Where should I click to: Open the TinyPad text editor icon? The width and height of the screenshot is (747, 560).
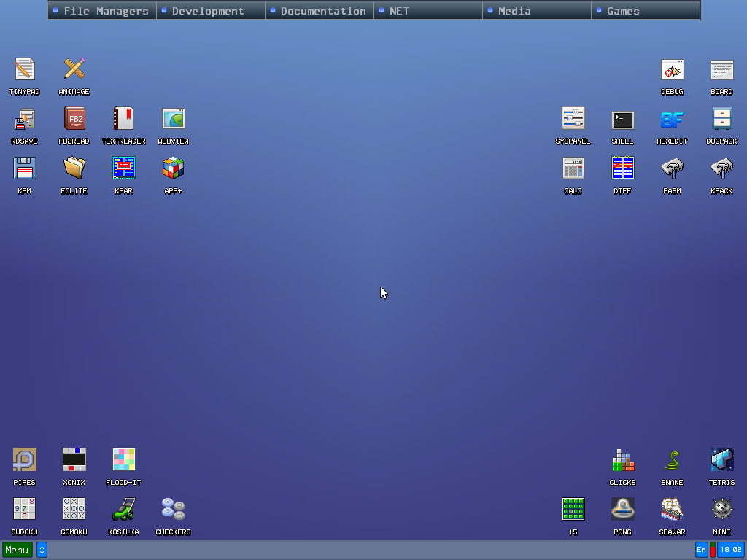(x=24, y=70)
